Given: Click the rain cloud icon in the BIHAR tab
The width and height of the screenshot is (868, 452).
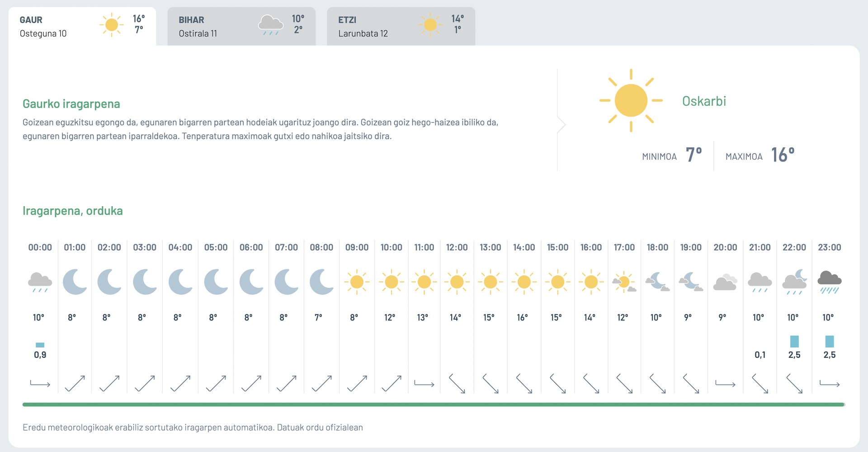Looking at the screenshot, I should 270,25.
